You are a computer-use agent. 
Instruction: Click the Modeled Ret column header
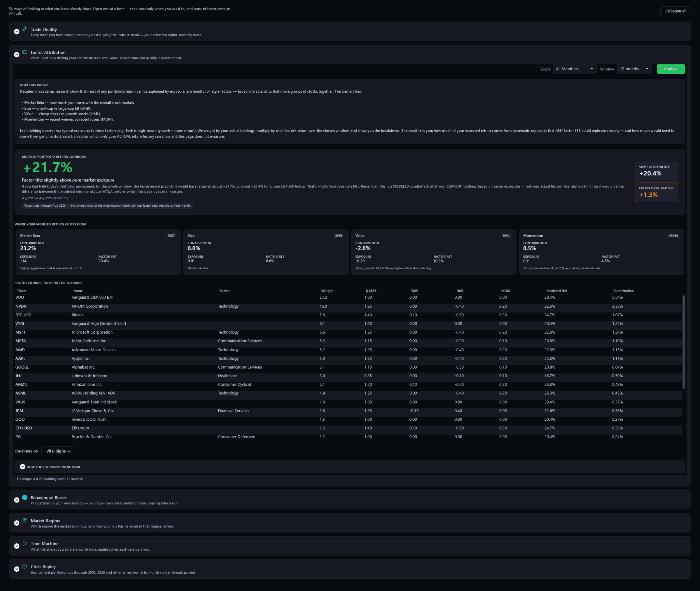pos(557,291)
